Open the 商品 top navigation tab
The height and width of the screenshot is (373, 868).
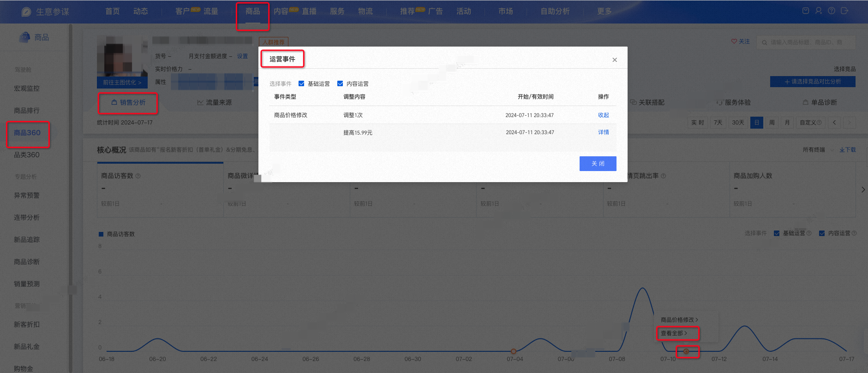click(x=253, y=11)
